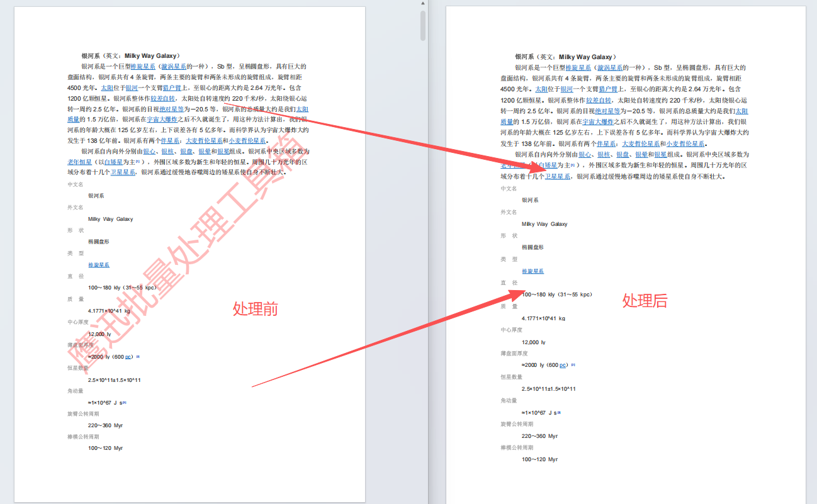The image size is (817, 504).
Task: Follow the 银晕 link in 处理后 page
Action: point(640,154)
